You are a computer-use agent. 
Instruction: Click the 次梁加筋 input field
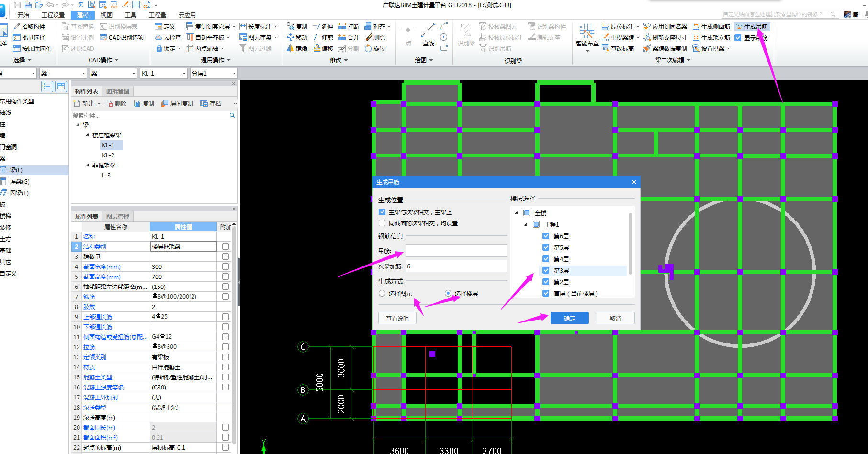pos(456,266)
